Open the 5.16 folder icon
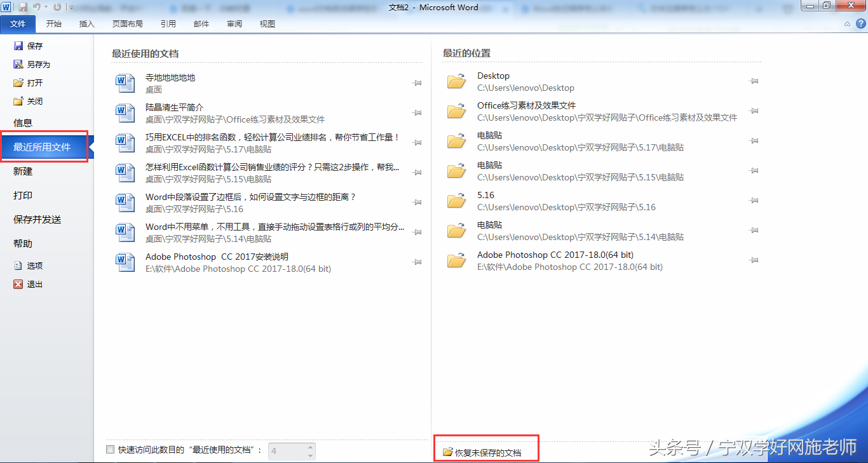 (456, 201)
